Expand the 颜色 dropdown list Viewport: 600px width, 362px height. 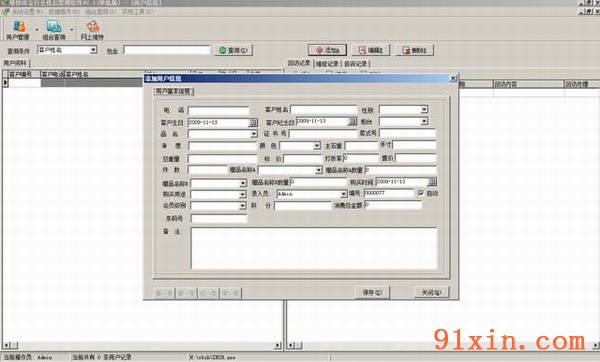click(x=317, y=146)
